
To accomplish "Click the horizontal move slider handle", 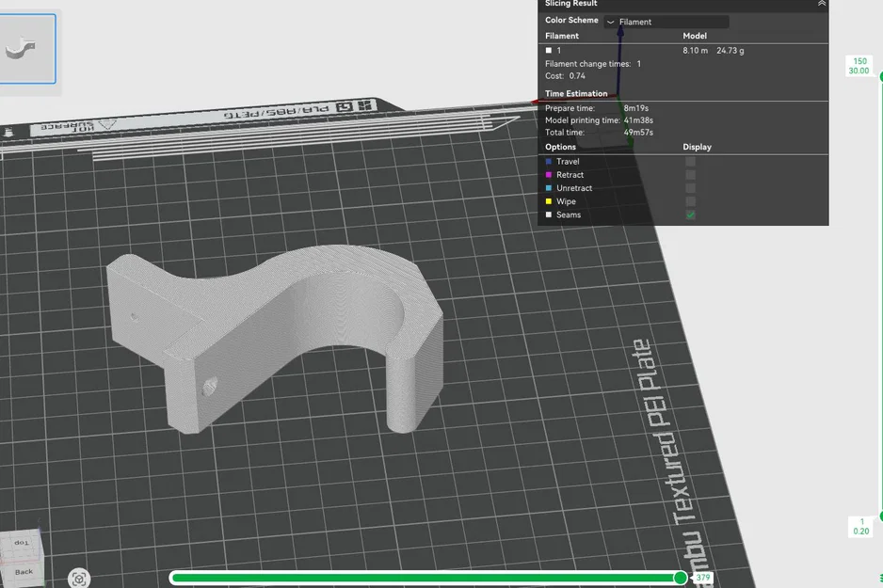I will 681,578.
